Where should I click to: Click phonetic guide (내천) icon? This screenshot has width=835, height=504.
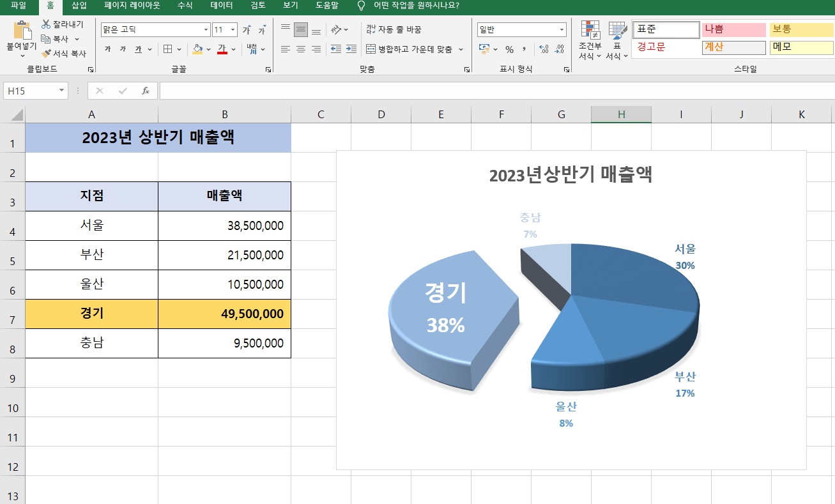coord(251,49)
